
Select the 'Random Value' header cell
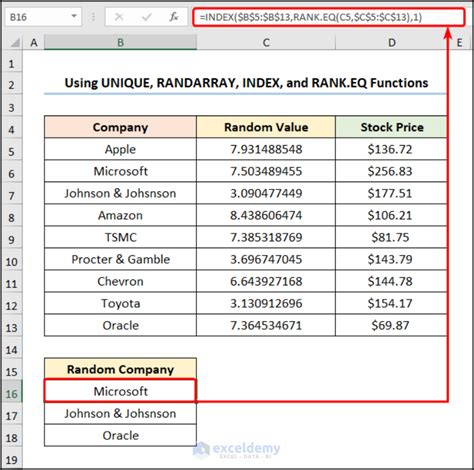[266, 127]
